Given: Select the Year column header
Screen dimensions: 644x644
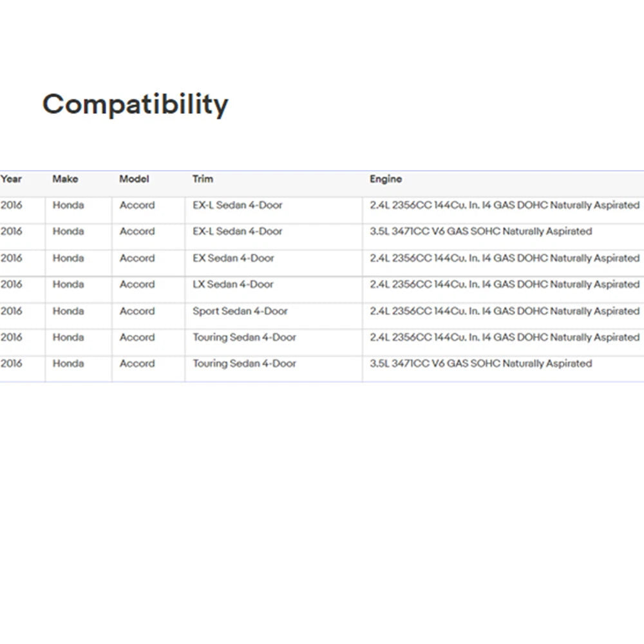Looking at the screenshot, I should click(x=11, y=179).
